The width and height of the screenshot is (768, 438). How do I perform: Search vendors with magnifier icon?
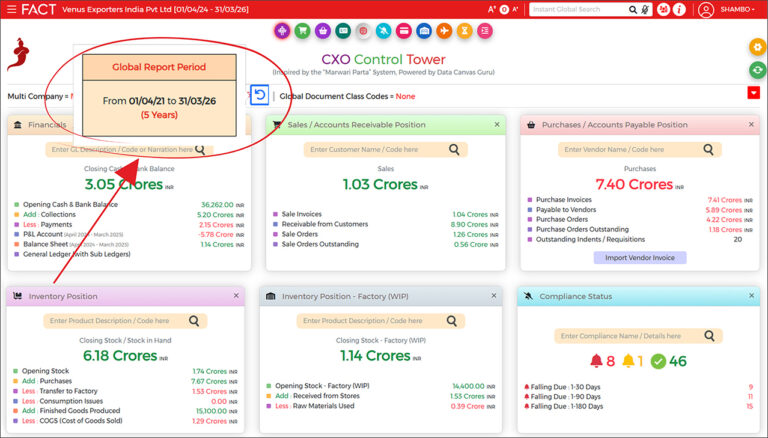708,149
